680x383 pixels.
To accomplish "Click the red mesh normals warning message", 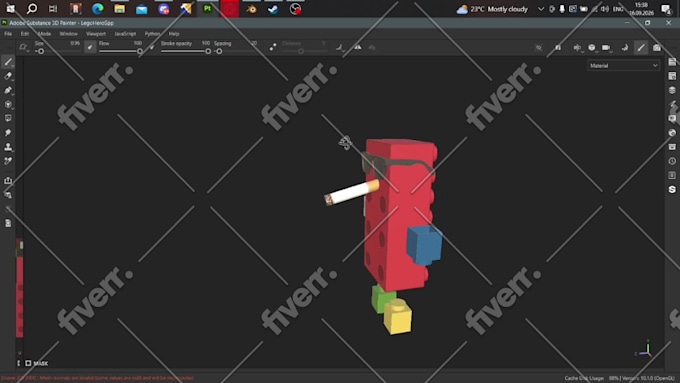I will click(98, 378).
